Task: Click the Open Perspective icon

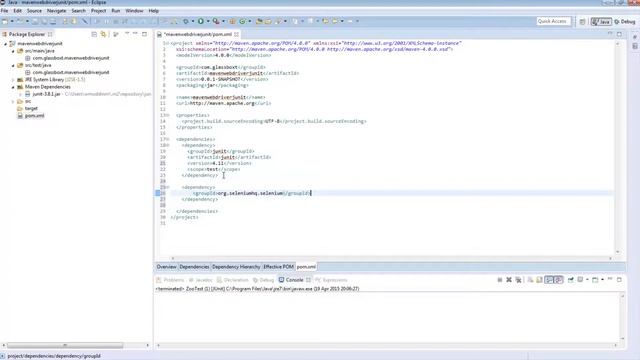Action: (x=582, y=22)
